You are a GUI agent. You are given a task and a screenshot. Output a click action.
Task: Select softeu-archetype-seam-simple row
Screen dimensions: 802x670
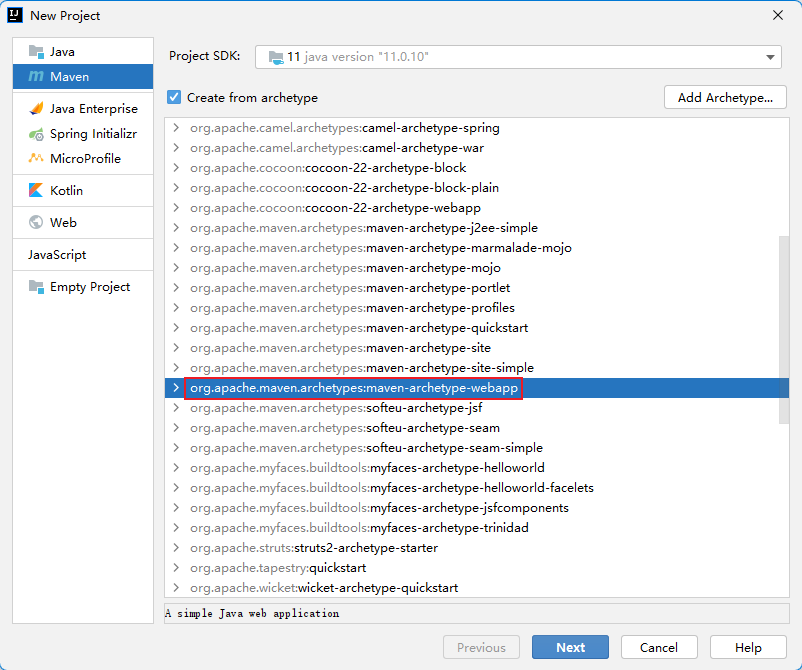click(477, 448)
